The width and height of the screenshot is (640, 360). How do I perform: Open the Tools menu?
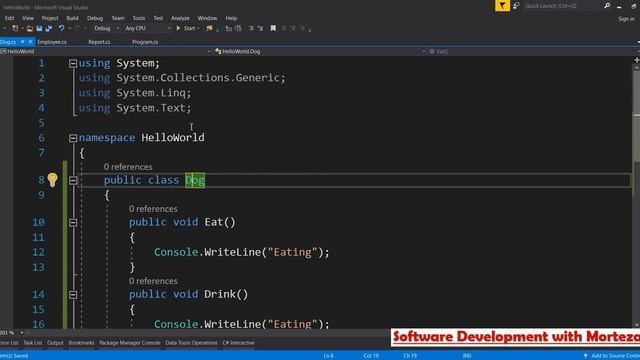pos(139,18)
